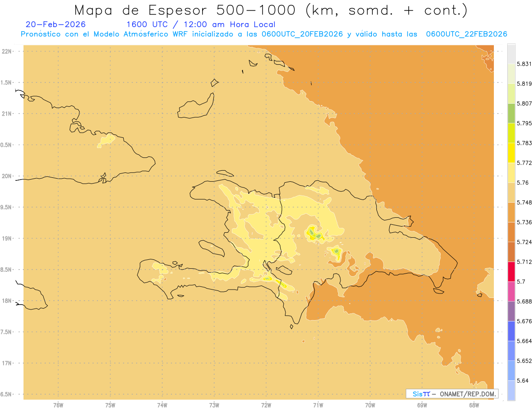The height and width of the screenshot is (411, 532).
Task: Select the 5.7 colorbar label
Action: [x=521, y=282]
